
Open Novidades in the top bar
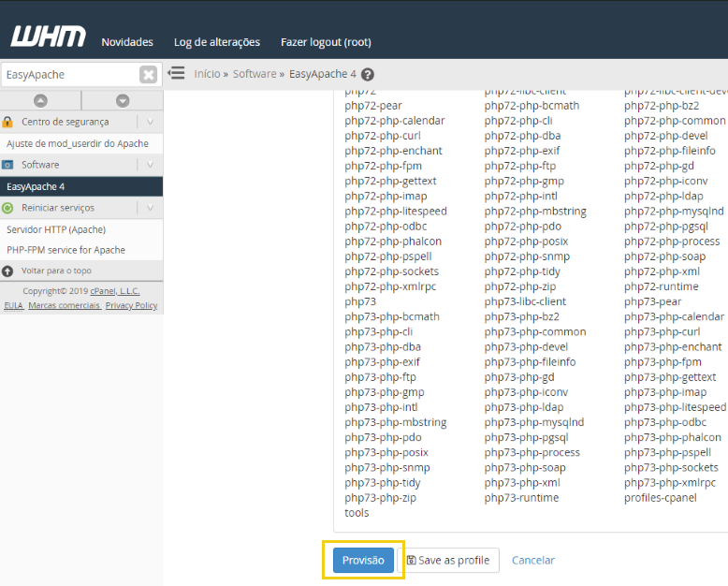point(127,42)
